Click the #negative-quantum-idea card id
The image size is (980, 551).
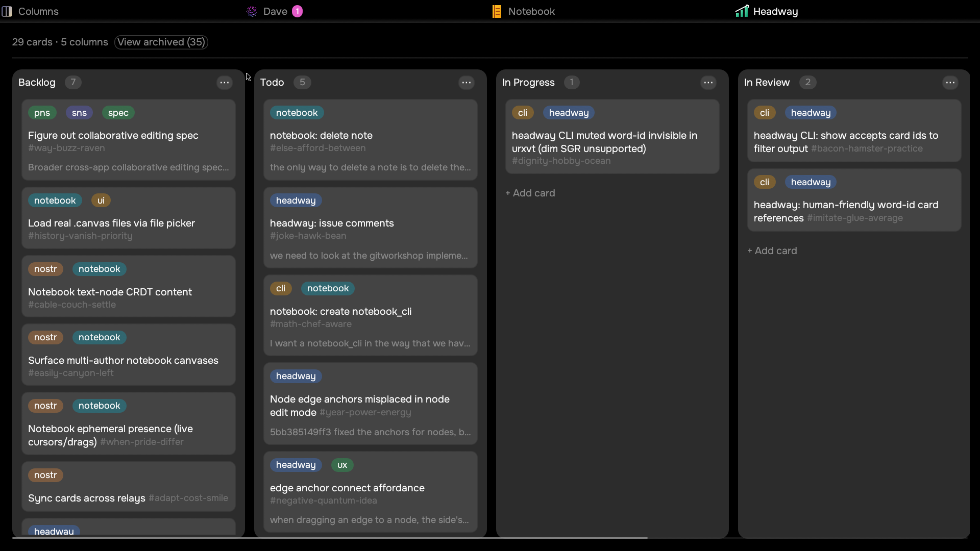click(324, 500)
